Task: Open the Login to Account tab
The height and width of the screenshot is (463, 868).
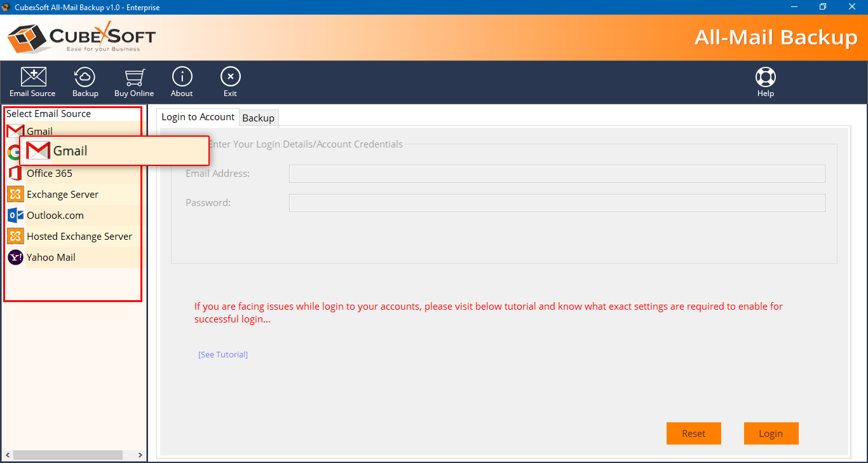Action: coord(198,117)
